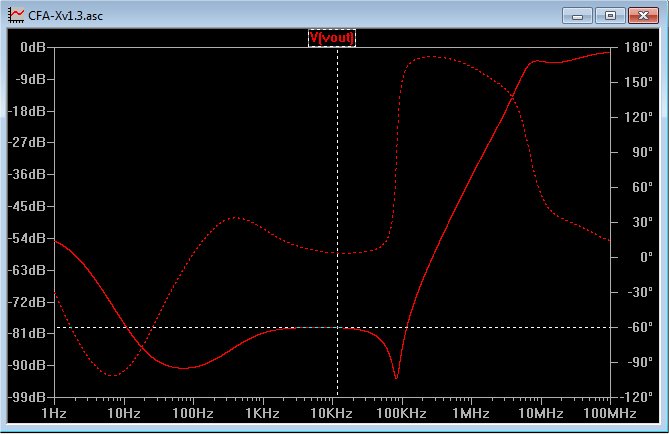Click the -99dB magnitude axis label
Viewport: 669px width, 435px height.
point(26,397)
